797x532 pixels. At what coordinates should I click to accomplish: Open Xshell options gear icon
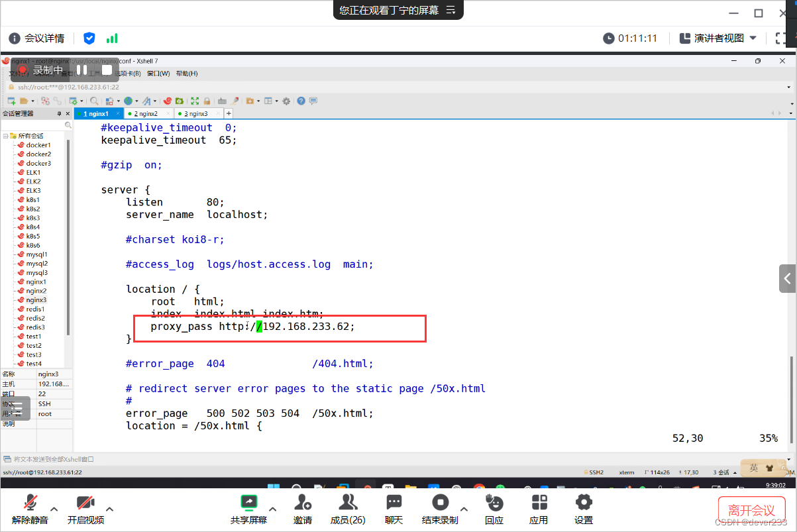click(x=286, y=101)
